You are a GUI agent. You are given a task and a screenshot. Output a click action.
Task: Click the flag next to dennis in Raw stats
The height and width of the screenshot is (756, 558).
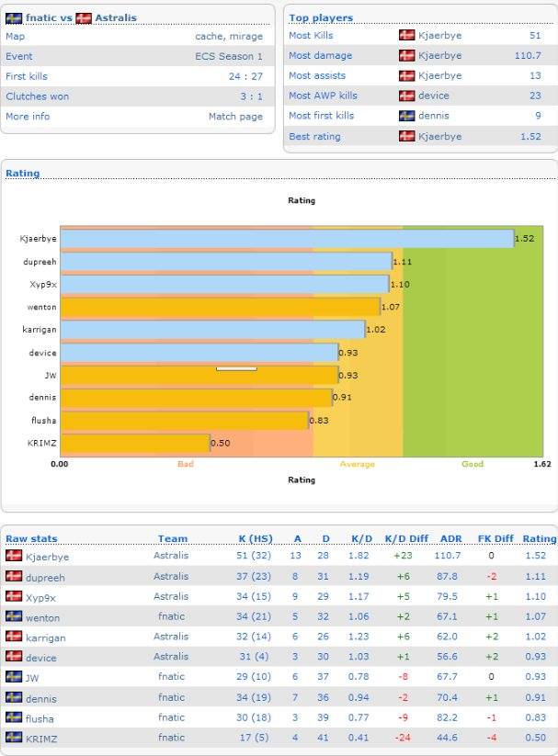coord(14,697)
